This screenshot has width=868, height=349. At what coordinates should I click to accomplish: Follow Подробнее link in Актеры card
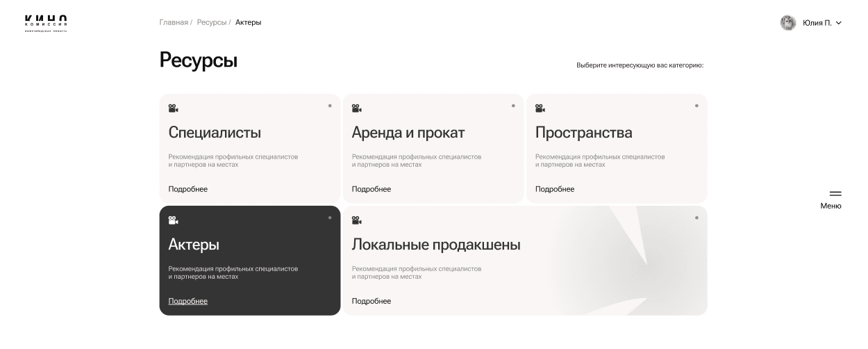pos(187,301)
